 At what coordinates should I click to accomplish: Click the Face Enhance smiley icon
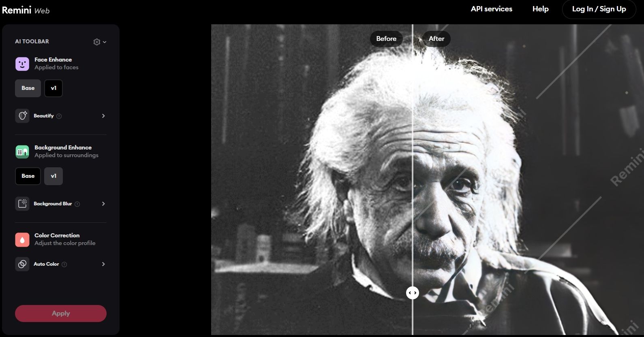pos(22,64)
